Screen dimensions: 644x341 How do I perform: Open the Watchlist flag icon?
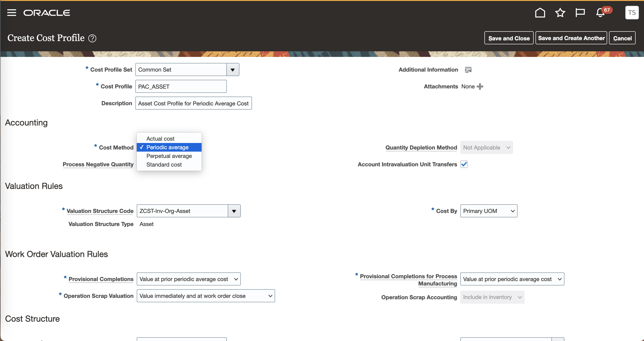tap(580, 13)
